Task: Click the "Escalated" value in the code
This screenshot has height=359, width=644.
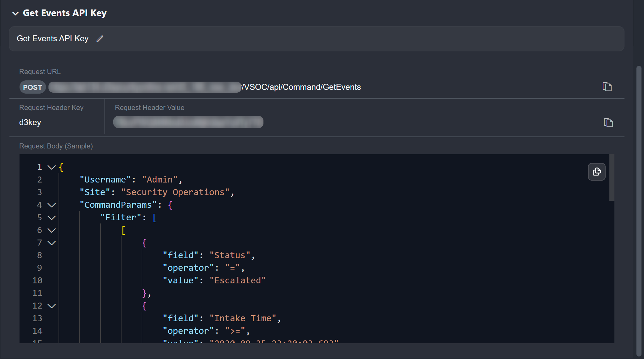Action: 238,281
